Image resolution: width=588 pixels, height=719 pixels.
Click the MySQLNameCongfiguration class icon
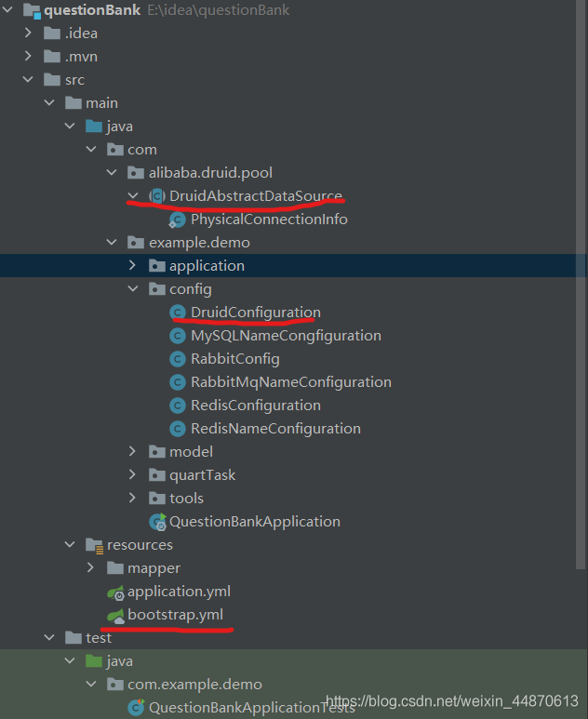click(178, 336)
